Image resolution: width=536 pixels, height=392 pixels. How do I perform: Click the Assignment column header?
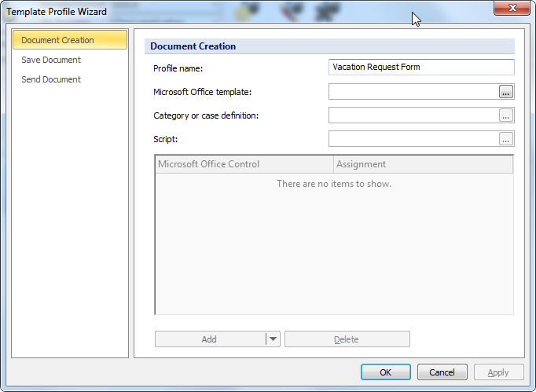[x=423, y=164]
